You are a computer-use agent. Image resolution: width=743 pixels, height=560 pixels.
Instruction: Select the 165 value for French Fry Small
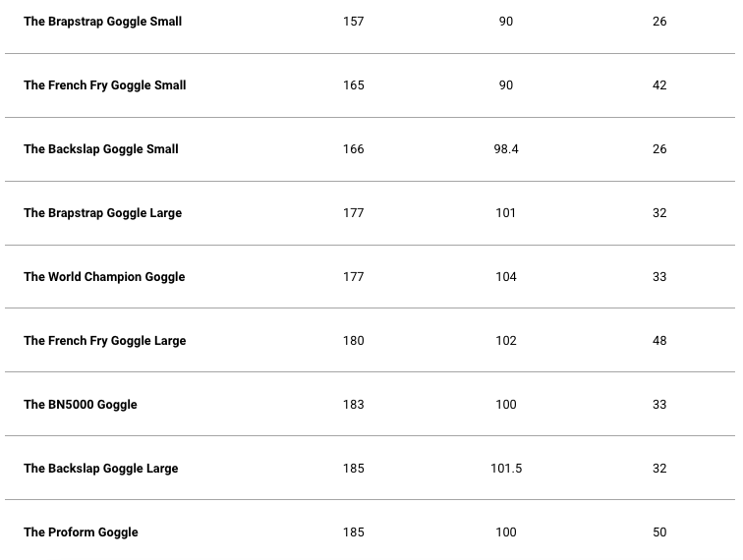tap(354, 85)
